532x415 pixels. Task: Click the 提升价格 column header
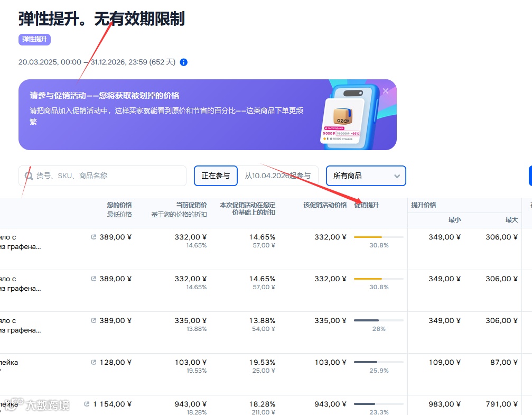[x=424, y=205]
